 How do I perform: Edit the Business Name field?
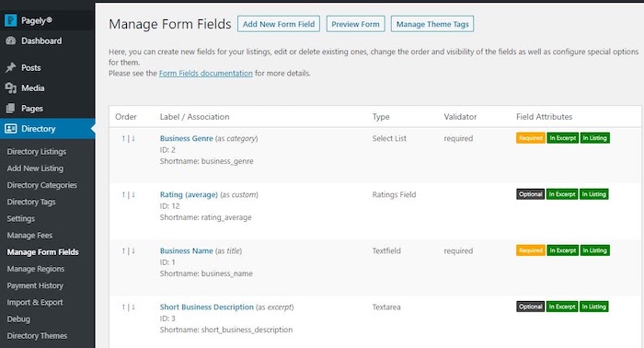[x=187, y=251]
